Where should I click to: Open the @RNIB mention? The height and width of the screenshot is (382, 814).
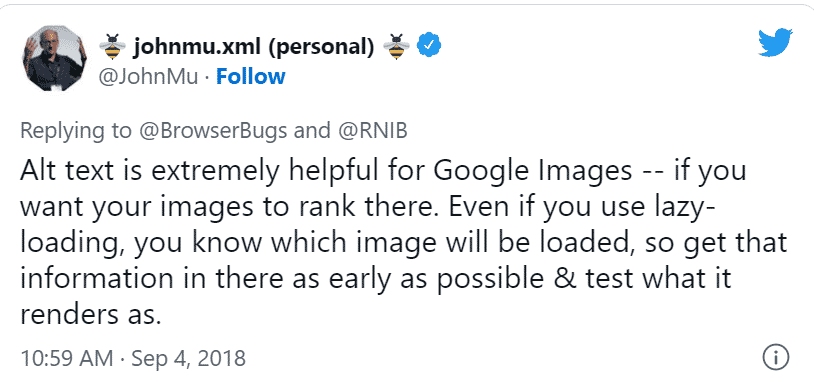tap(373, 130)
